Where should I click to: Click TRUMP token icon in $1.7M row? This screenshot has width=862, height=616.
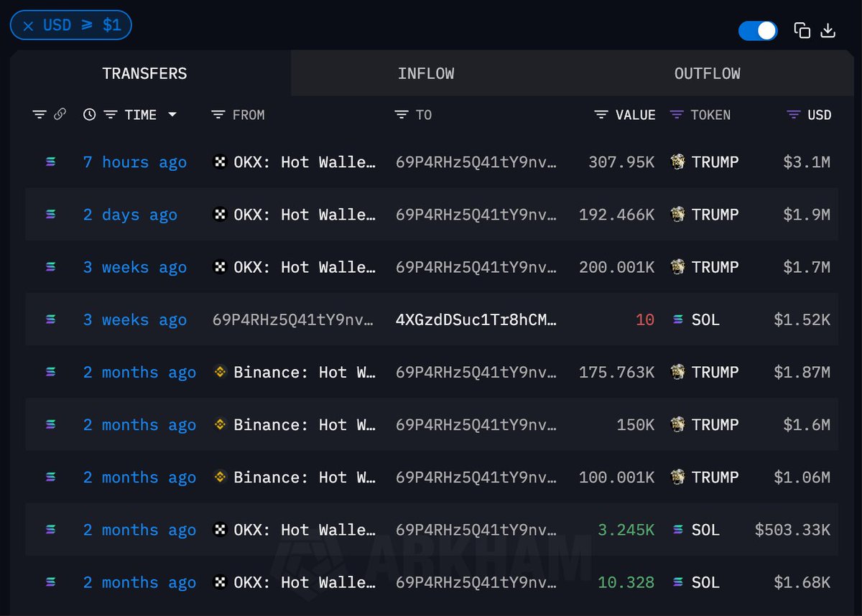coord(677,267)
